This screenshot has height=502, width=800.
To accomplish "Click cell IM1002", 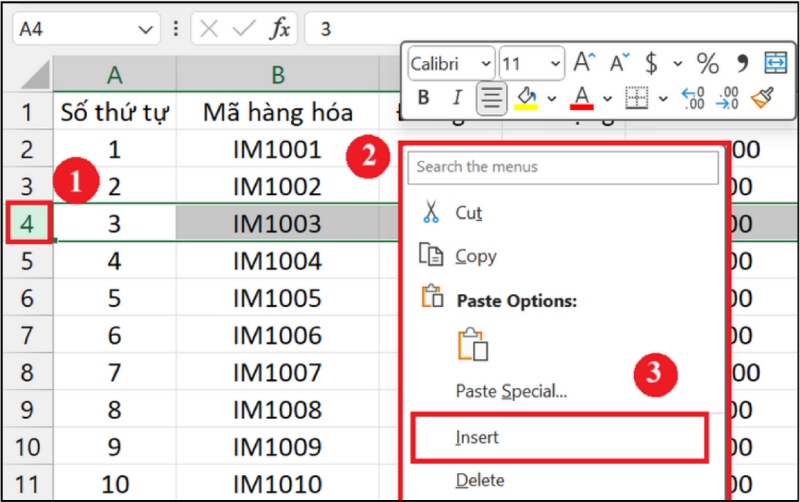I will click(x=278, y=187).
